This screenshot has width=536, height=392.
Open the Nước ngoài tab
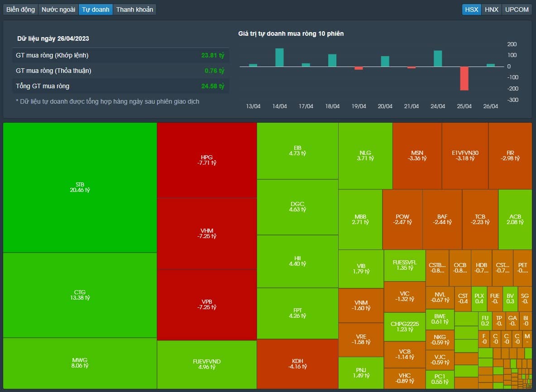click(58, 10)
